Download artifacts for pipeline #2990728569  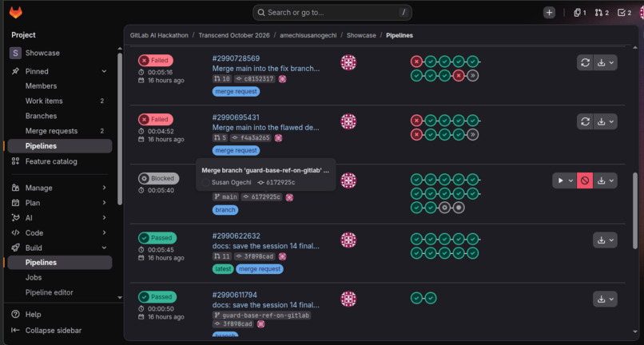tap(606, 62)
